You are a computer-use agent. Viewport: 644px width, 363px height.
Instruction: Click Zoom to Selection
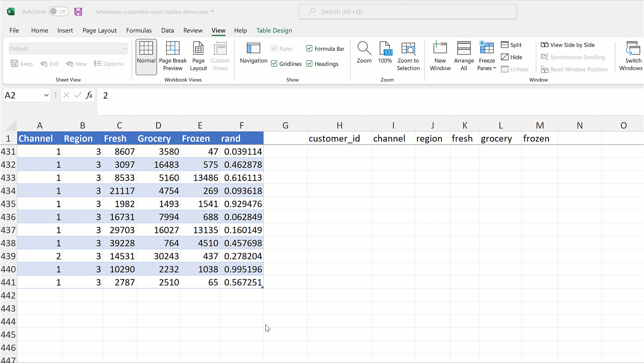(408, 56)
